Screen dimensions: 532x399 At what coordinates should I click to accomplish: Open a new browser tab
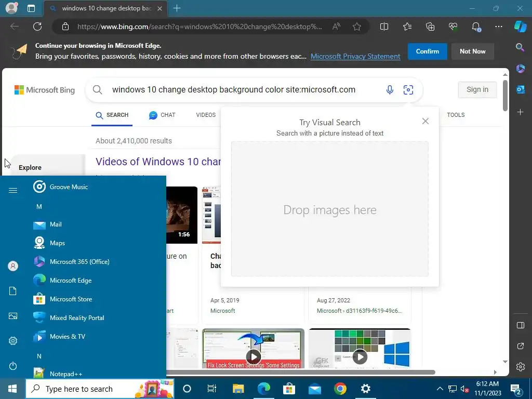point(177,8)
